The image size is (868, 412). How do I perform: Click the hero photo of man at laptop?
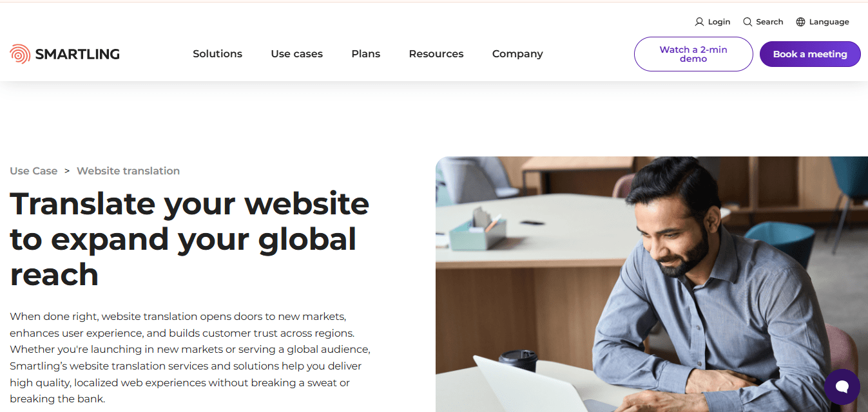tap(651, 284)
